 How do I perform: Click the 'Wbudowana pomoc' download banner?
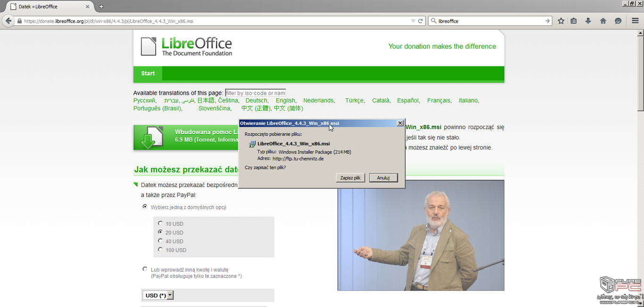187,137
